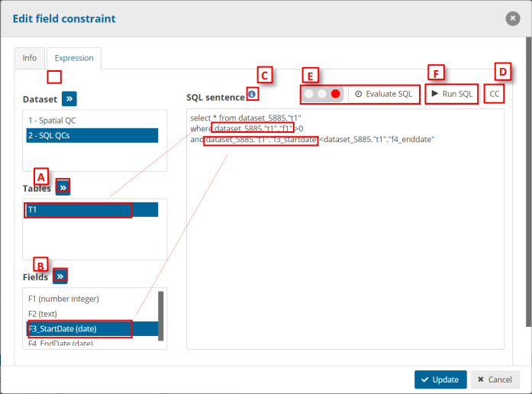Click the first grey status light
532x394 pixels.
point(309,94)
